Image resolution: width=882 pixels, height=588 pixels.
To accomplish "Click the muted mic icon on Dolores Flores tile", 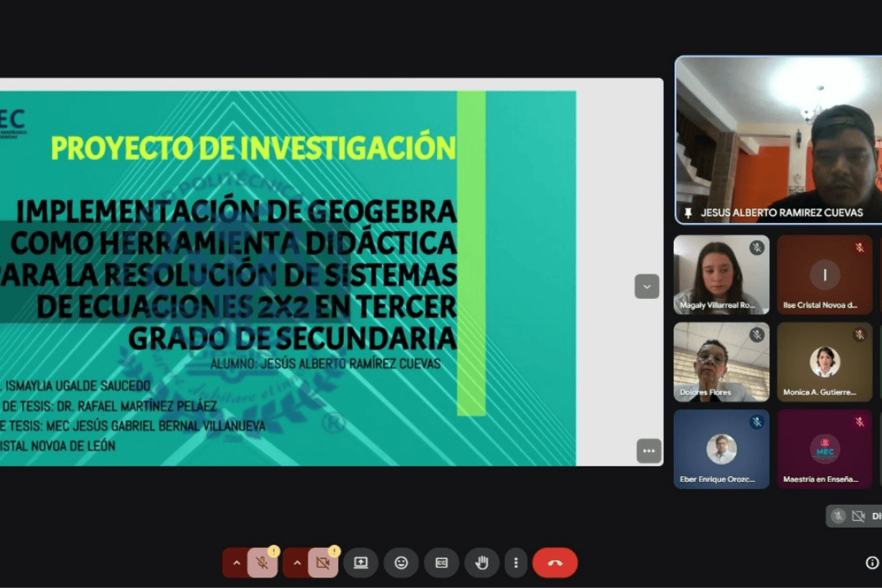I will tap(757, 334).
